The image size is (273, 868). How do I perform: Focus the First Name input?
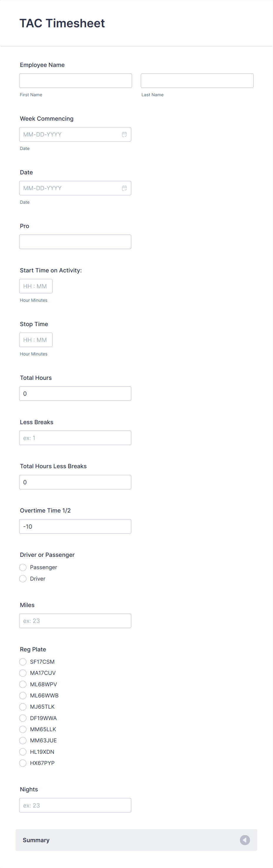point(75,80)
